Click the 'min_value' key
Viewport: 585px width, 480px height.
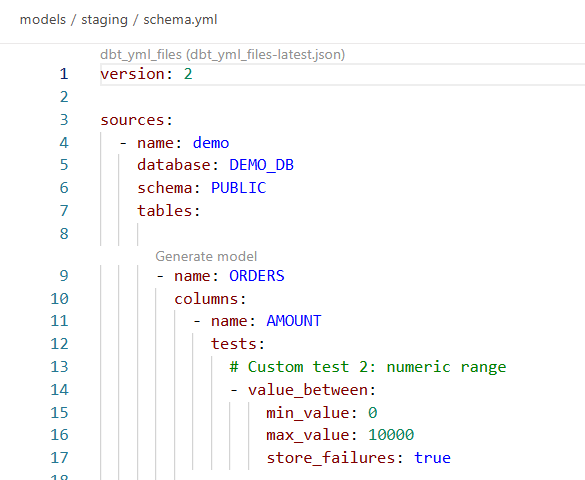(308, 413)
